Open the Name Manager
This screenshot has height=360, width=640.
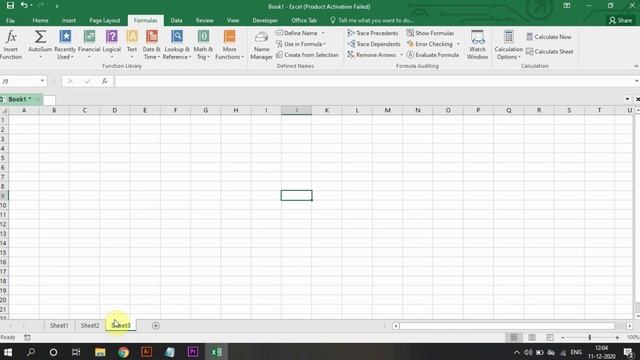coord(261,45)
